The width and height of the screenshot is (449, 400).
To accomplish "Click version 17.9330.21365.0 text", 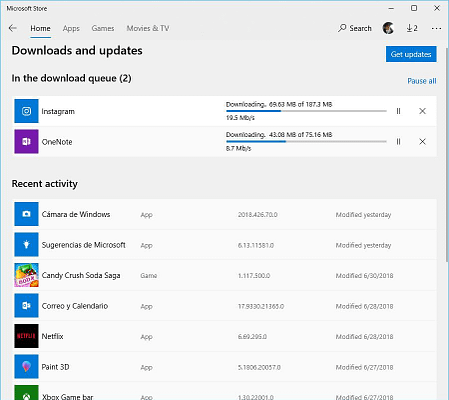I will (261, 306).
